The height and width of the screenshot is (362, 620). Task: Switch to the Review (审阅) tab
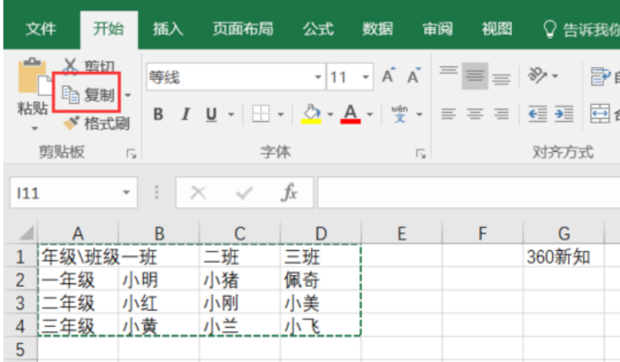coord(437,29)
